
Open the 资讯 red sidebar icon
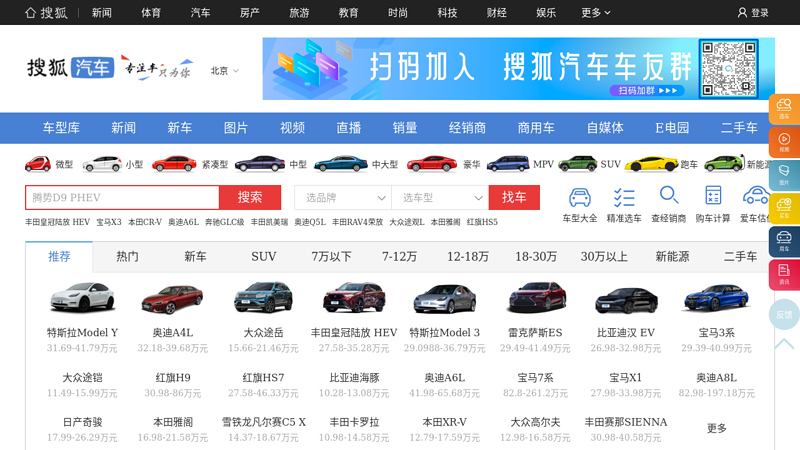(x=784, y=274)
